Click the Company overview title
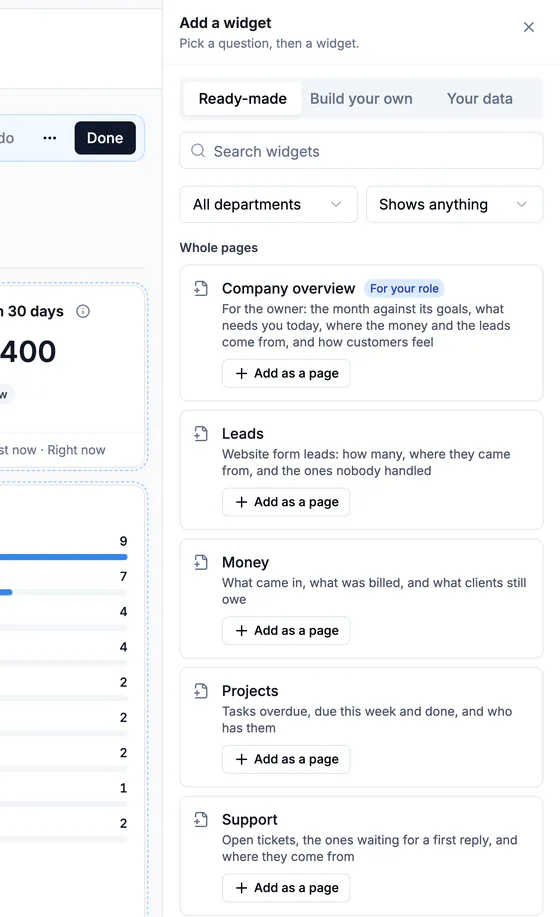The image size is (560, 917). [288, 288]
